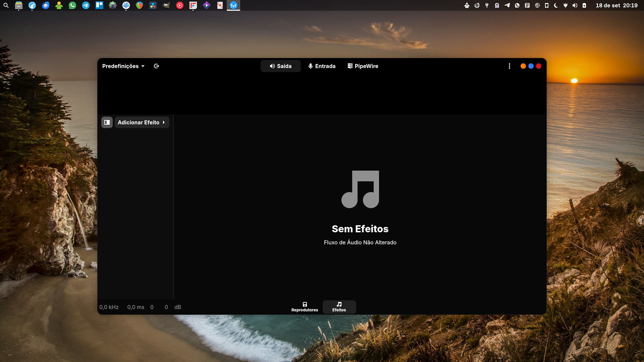Screen dimensions: 644x362
Task: Open the three-dot main menu
Action: click(509, 66)
